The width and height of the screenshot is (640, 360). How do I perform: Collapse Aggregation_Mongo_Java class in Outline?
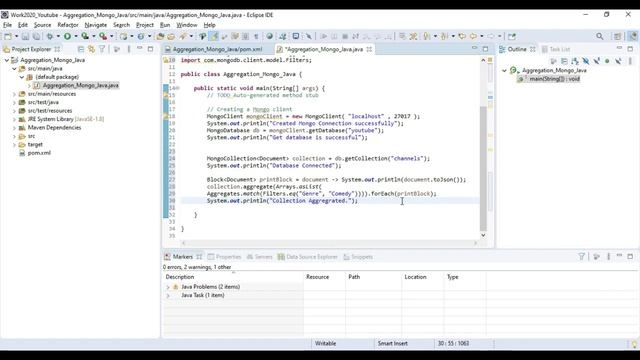[504, 70]
